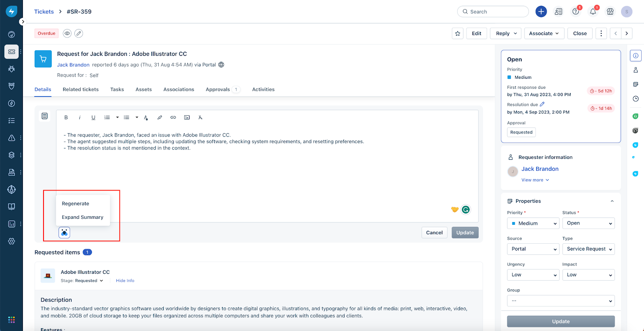Open the Associate dropdown
The height and width of the screenshot is (331, 644).
tap(544, 33)
